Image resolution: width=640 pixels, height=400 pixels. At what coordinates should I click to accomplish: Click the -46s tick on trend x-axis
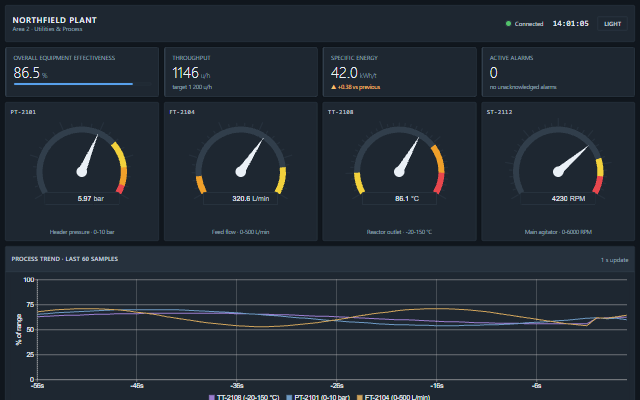pos(136,386)
